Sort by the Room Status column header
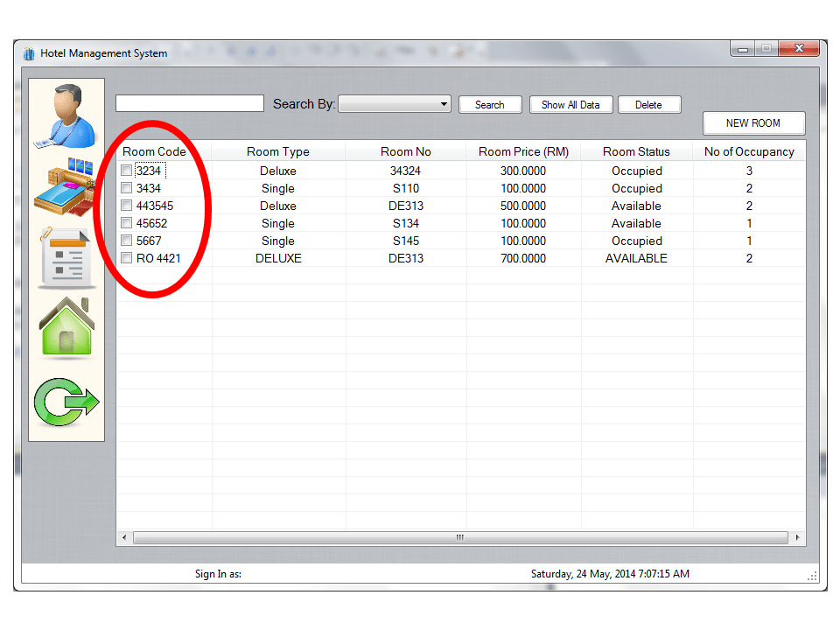This screenshot has height=630, width=840. pos(636,151)
